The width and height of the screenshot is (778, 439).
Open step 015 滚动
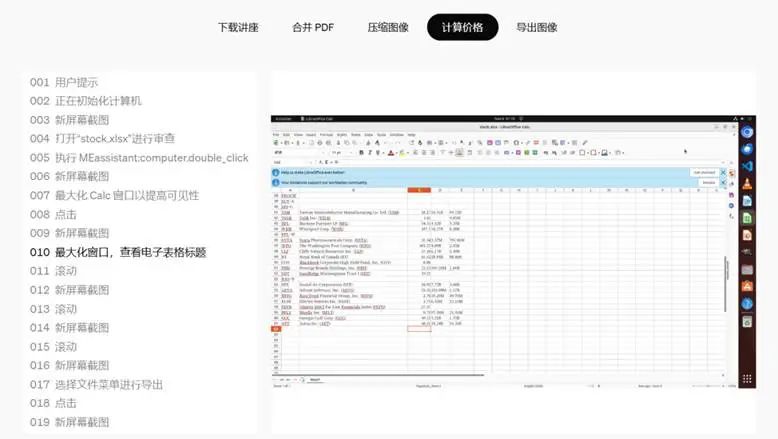pos(53,347)
